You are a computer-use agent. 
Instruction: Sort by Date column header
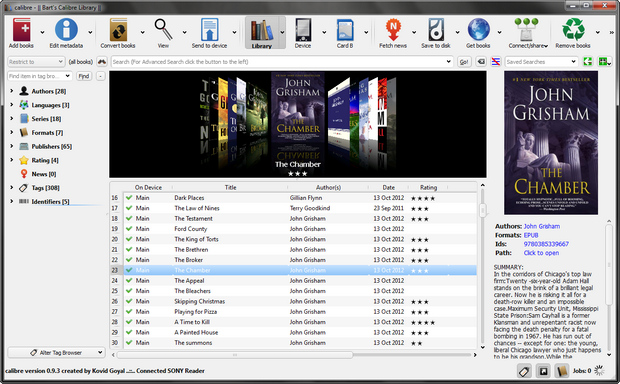[x=388, y=187]
